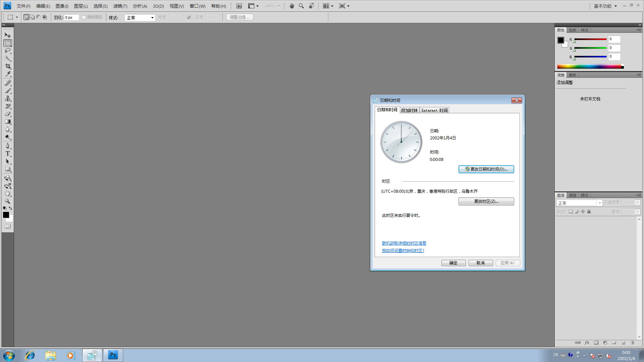This screenshot has height=362, width=644.
Task: Select the Lasso tool
Action: pyautogui.click(x=8, y=51)
